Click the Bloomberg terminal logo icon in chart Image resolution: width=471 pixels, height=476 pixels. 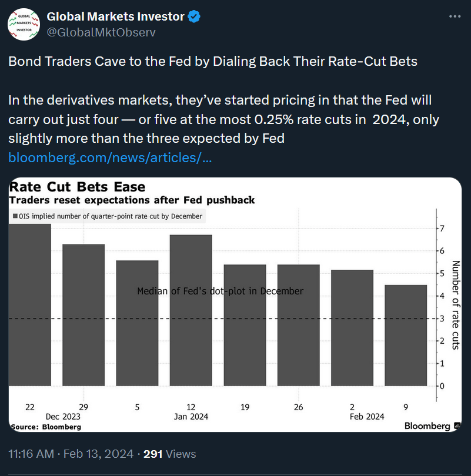tap(457, 425)
